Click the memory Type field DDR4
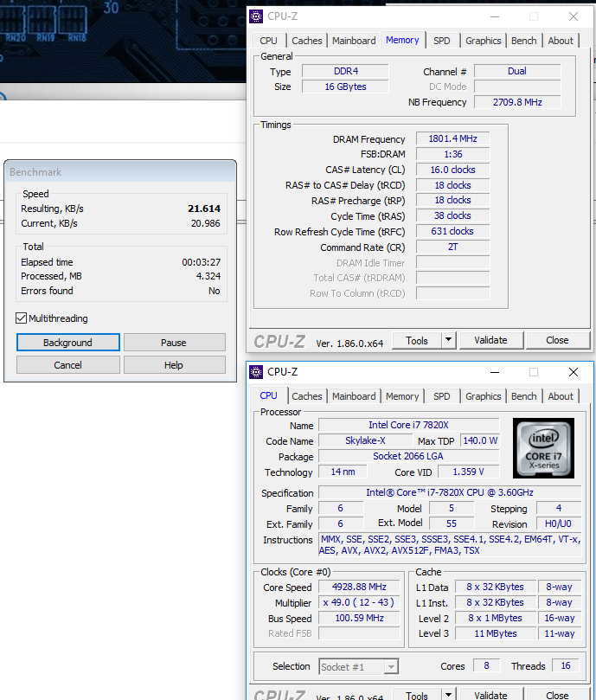 pos(345,72)
